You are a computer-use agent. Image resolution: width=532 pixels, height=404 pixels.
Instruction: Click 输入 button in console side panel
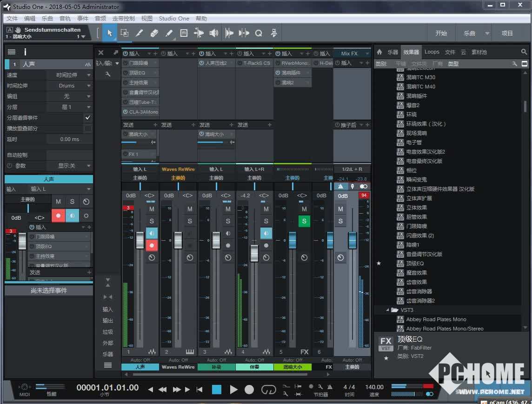[x=107, y=309]
